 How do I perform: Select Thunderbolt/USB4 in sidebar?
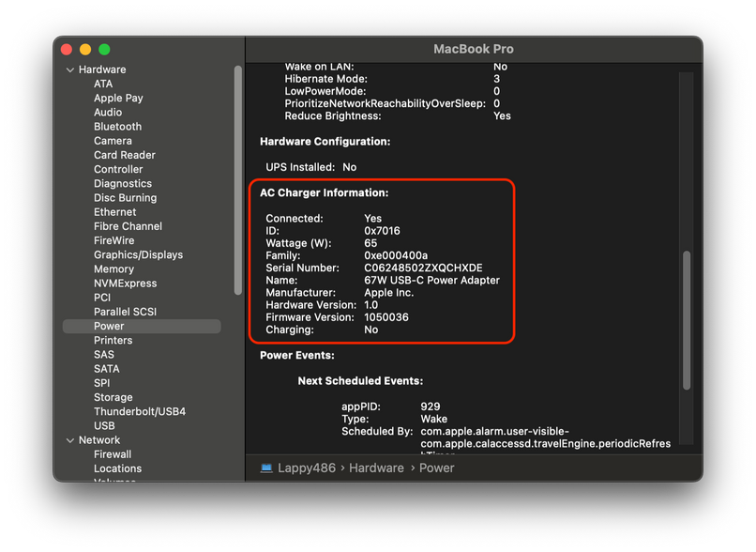coord(139,411)
